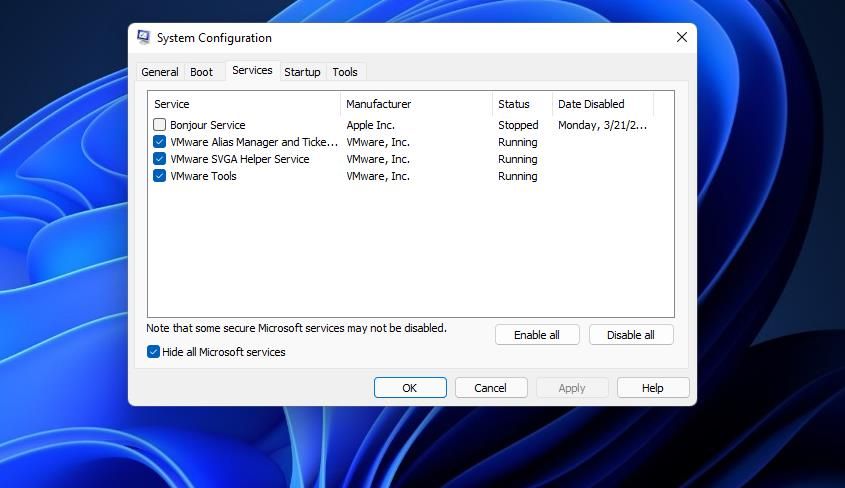Viewport: 845px width, 488px height.
Task: Click VMware, Inc. in VMware SVGA Helper row
Action: click(378, 159)
